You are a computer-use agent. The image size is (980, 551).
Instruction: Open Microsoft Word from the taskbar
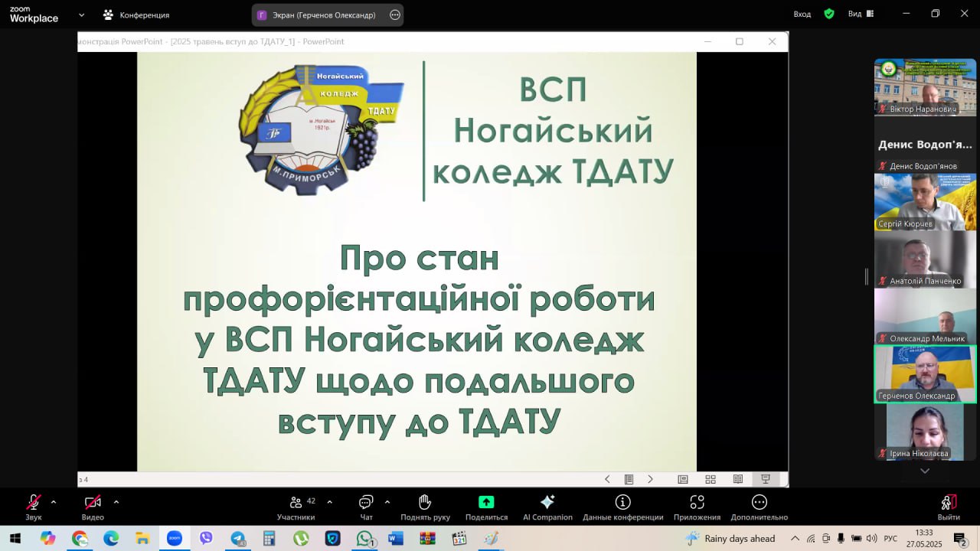(396, 538)
